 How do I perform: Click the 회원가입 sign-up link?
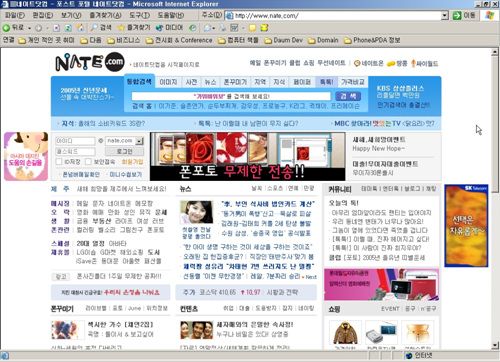[x=132, y=162]
